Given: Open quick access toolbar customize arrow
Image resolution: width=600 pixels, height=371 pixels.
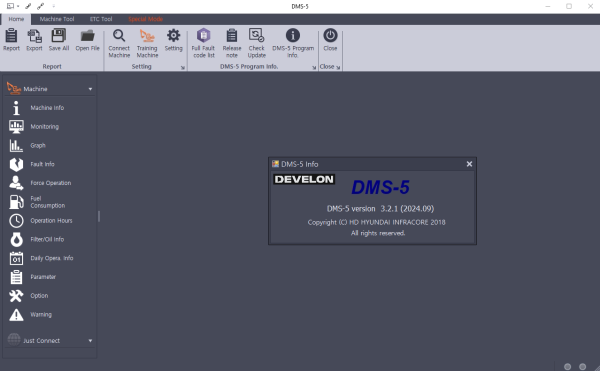Looking at the screenshot, I should [54, 6].
